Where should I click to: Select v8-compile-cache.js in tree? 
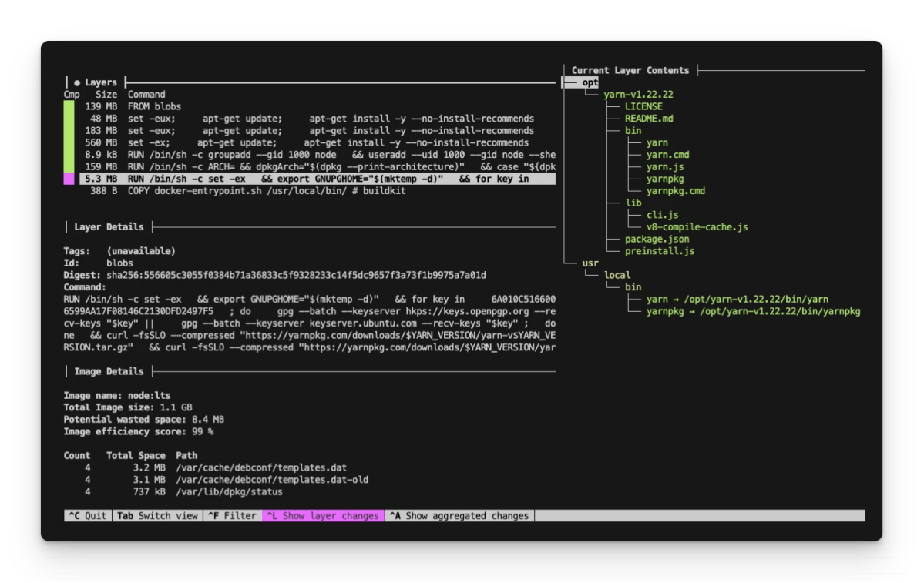[x=697, y=227]
